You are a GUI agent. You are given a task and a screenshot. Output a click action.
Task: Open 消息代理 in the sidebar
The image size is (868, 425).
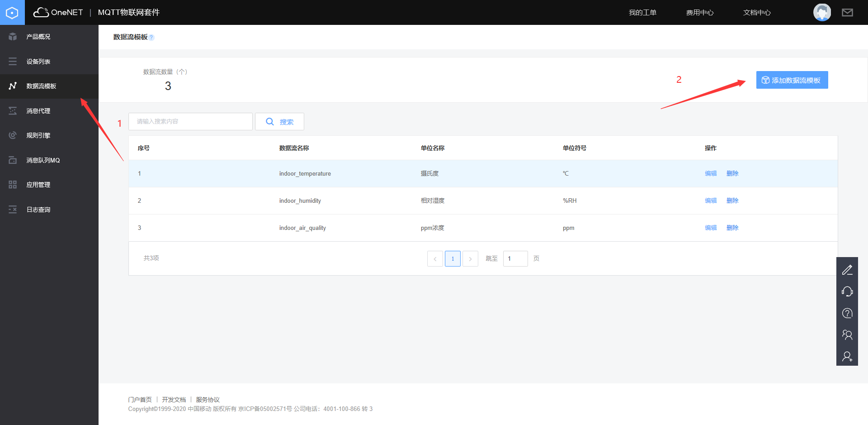coord(49,111)
